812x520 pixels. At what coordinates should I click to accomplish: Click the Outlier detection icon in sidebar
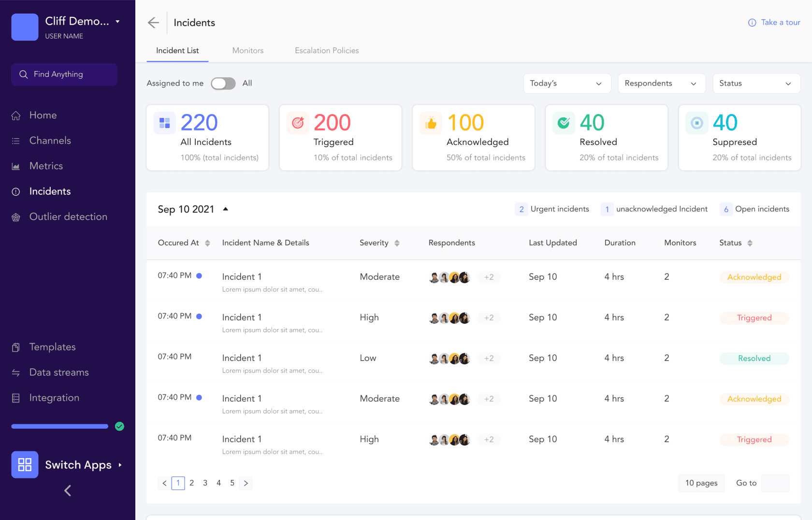pos(16,217)
